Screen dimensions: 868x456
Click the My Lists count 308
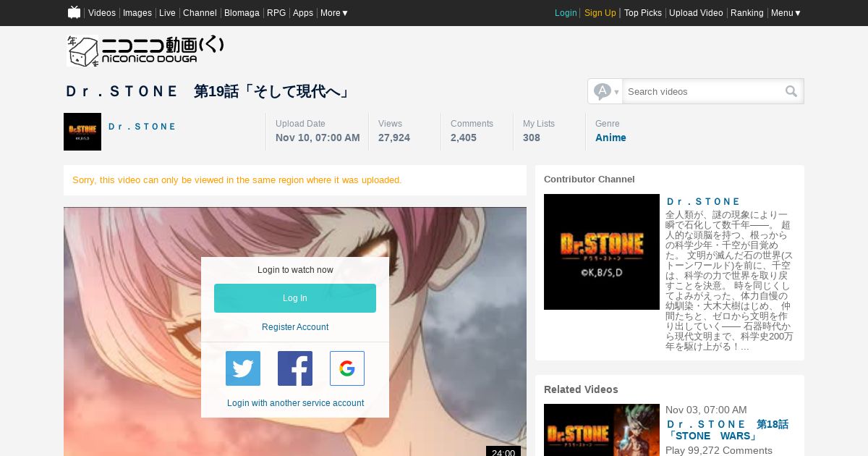pyautogui.click(x=532, y=138)
